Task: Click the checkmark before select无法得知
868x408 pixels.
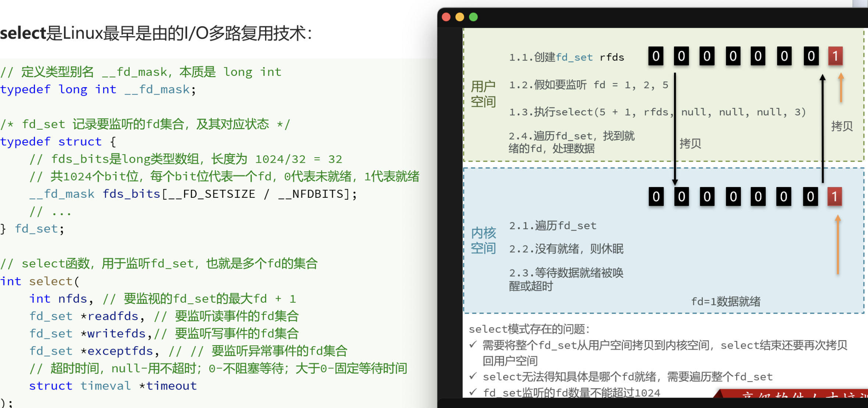Action: click(x=473, y=376)
